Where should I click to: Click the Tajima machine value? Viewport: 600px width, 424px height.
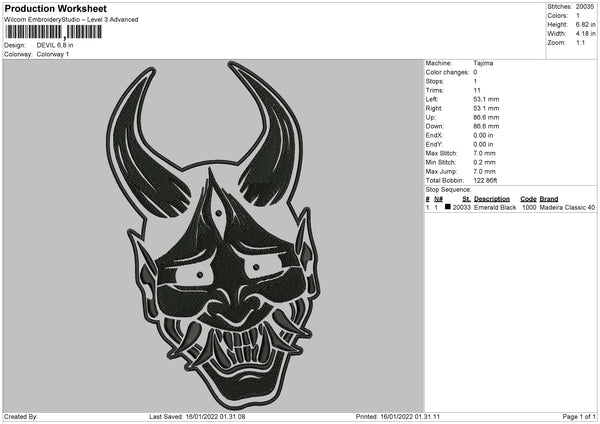point(482,63)
